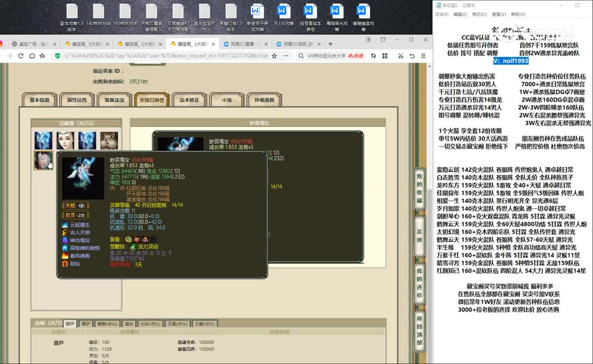Open Notepad 格式(O) menu
This screenshot has height=364, width=593.
pos(480,14)
